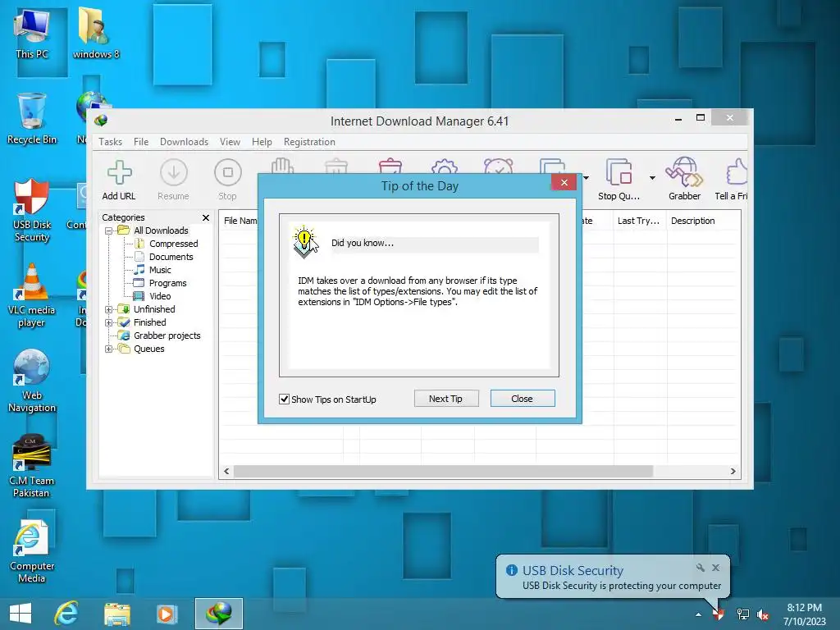Click the Description column header

pos(692,221)
